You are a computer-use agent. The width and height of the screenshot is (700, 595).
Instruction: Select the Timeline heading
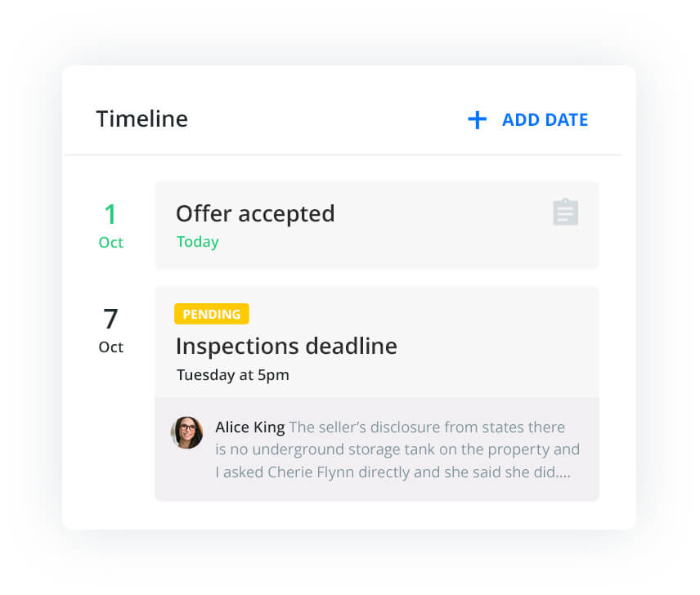tap(141, 119)
